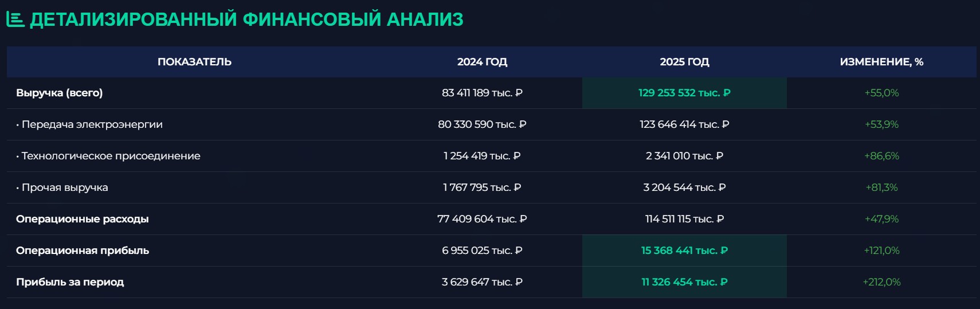
Task: Click the highlighted 129 253 532 тыс. ₽ cell
Action: pyautogui.click(x=684, y=93)
